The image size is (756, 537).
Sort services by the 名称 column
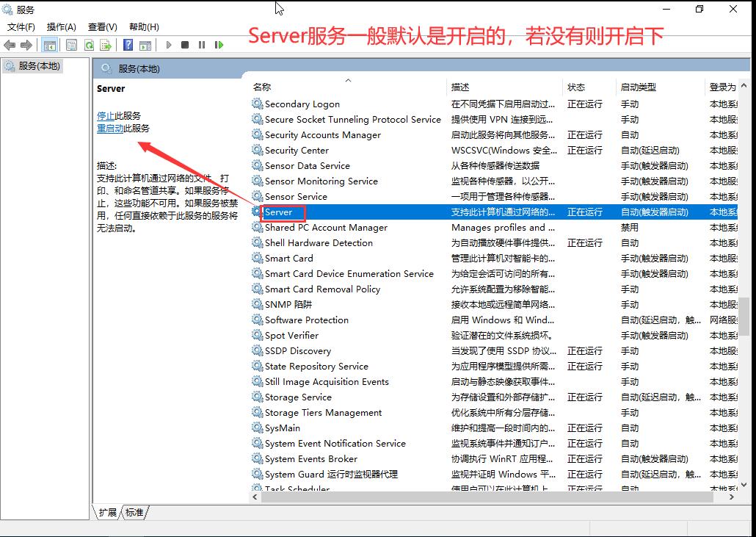pos(261,86)
